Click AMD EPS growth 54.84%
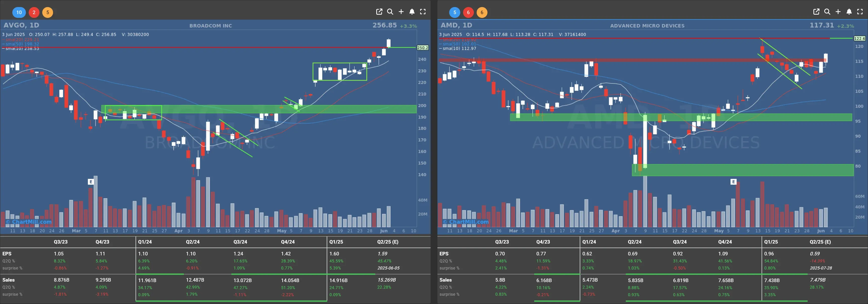 pyautogui.click(x=771, y=261)
